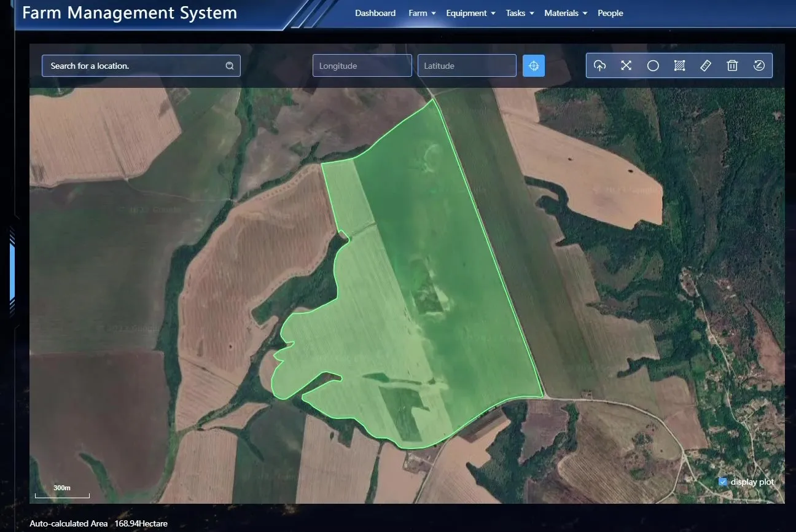Screen dimensions: 796x532
Task: Click the blue locate crosshair button
Action: click(534, 66)
